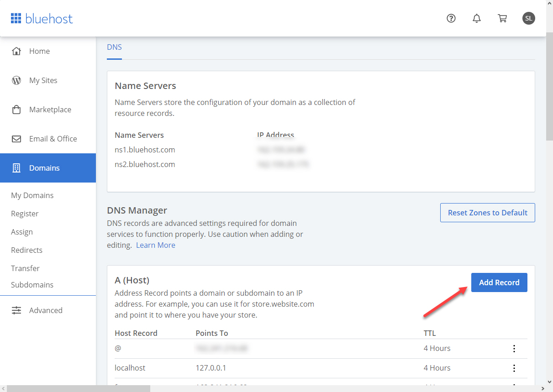Open the SL user avatar menu
Image resolution: width=553 pixels, height=392 pixels.
(x=529, y=18)
